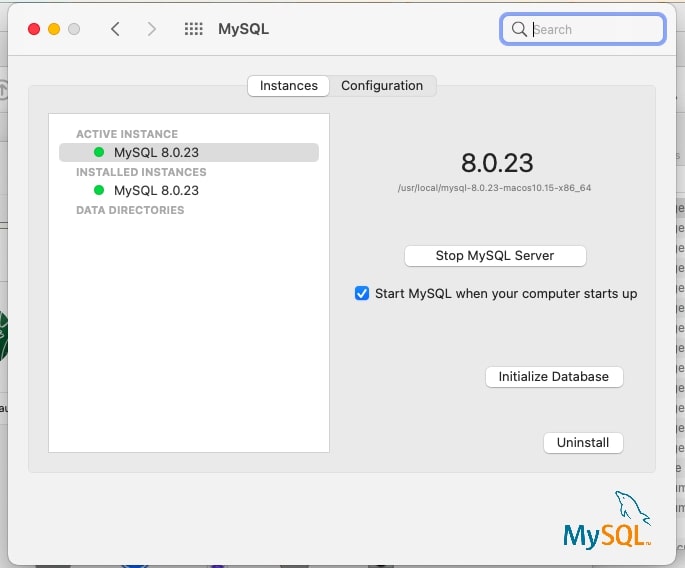The image size is (685, 568).
Task: Click the MySQL window title text
Action: pos(243,29)
